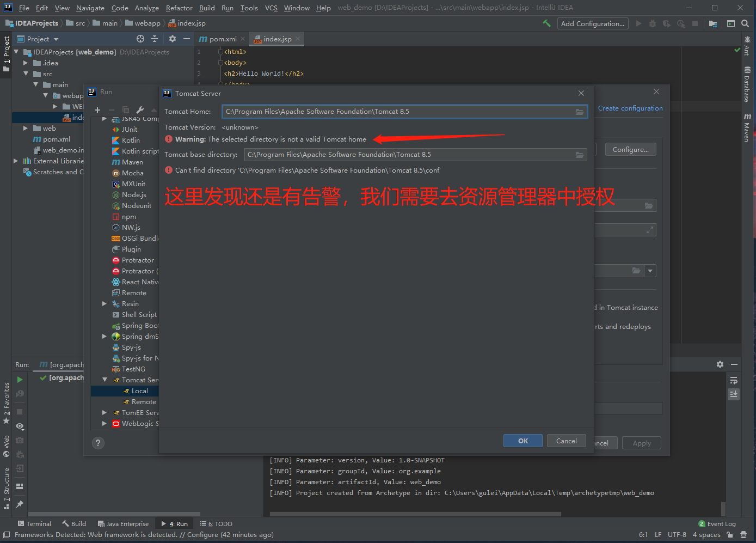Image resolution: width=756 pixels, height=543 pixels.
Task: Hide the Project panel with minimize icon
Action: click(x=187, y=39)
